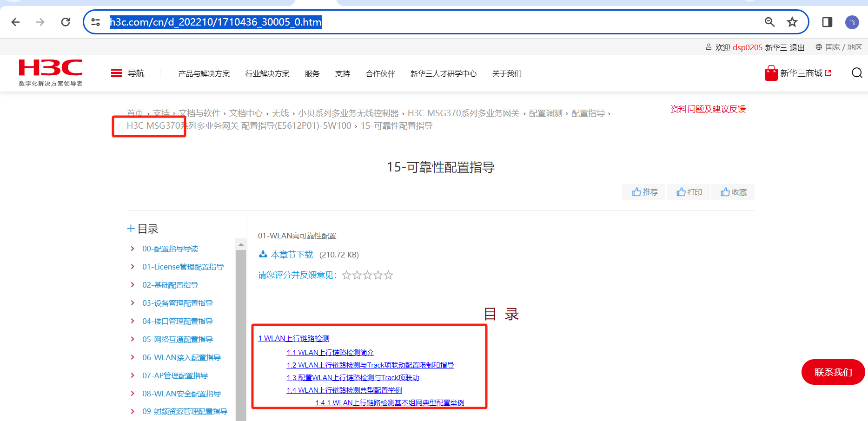868x421 pixels.
Task: Rate the document two stars
Action: click(x=357, y=275)
